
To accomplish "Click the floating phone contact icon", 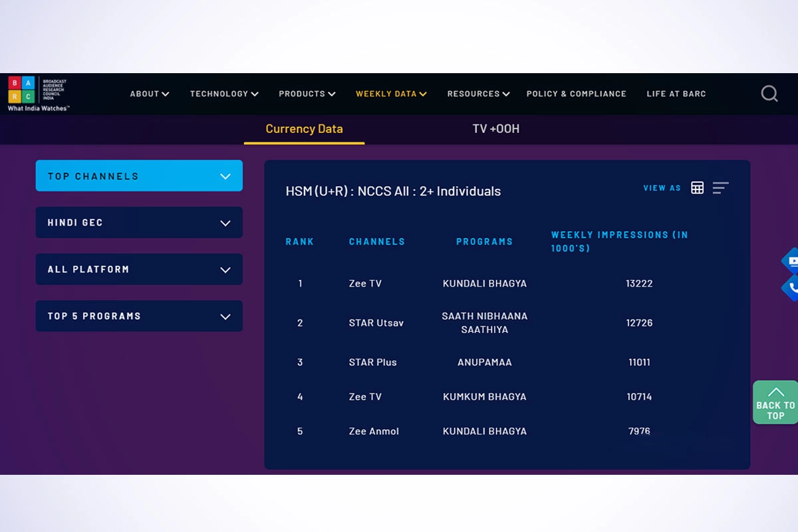I will pyautogui.click(x=791, y=288).
